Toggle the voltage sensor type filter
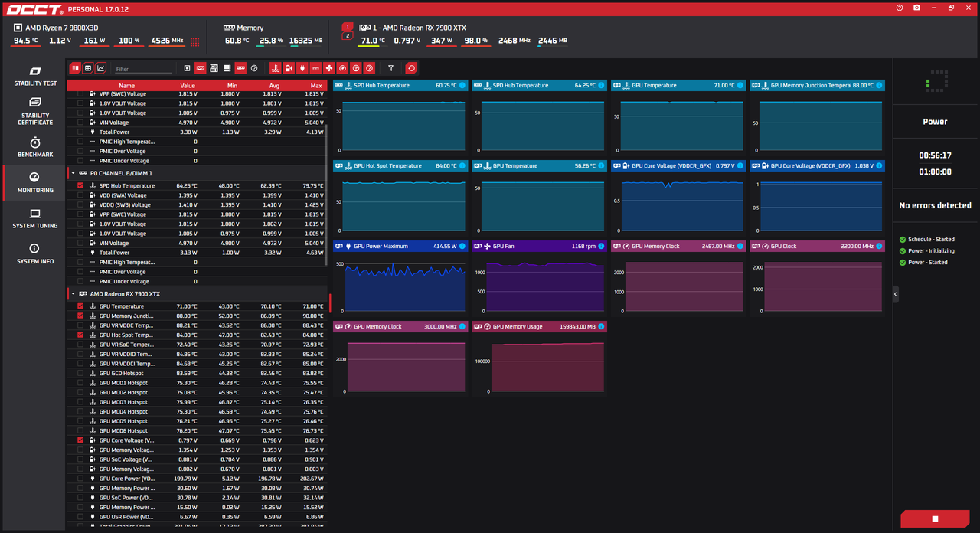980x533 pixels. click(x=289, y=68)
